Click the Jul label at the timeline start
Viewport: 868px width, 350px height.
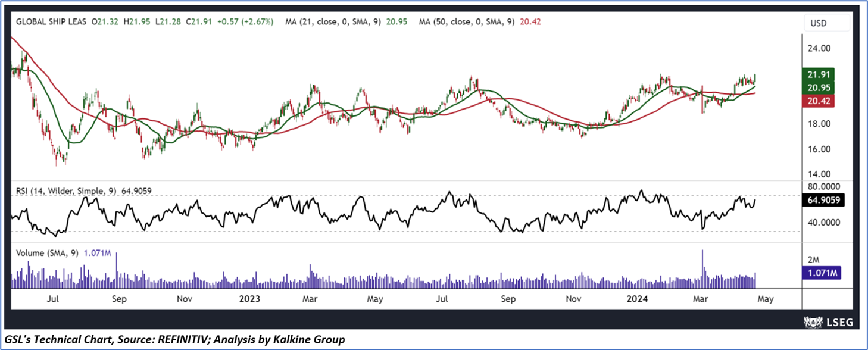coord(53,299)
